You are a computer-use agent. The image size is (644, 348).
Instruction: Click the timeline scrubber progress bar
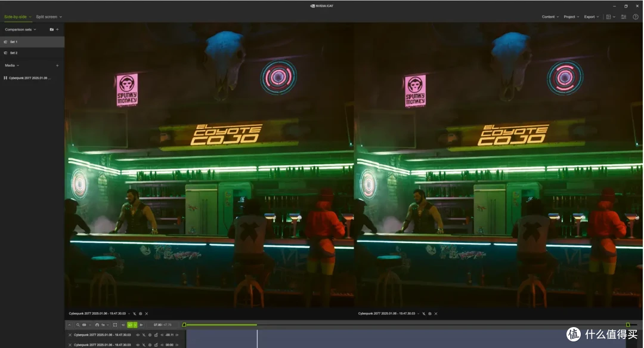(406, 325)
